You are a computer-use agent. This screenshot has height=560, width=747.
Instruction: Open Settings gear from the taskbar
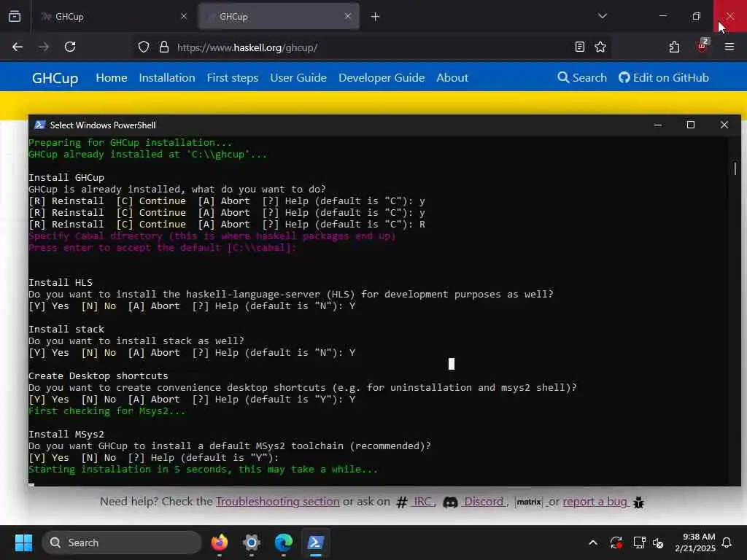pos(252,542)
